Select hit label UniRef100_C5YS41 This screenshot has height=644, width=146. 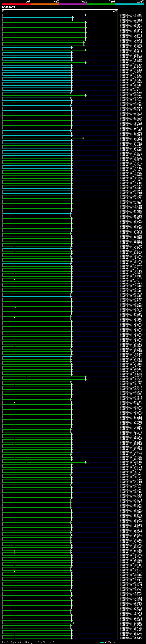click(x=131, y=50)
